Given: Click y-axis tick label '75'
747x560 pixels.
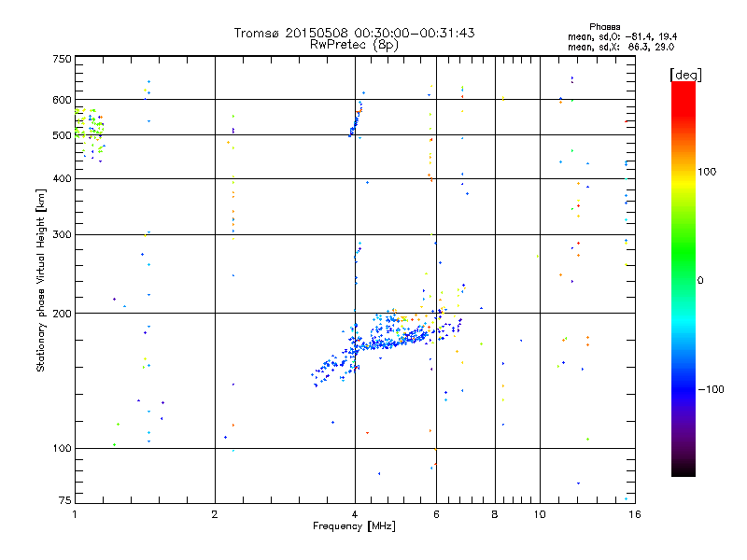Looking at the screenshot, I should [x=65, y=500].
